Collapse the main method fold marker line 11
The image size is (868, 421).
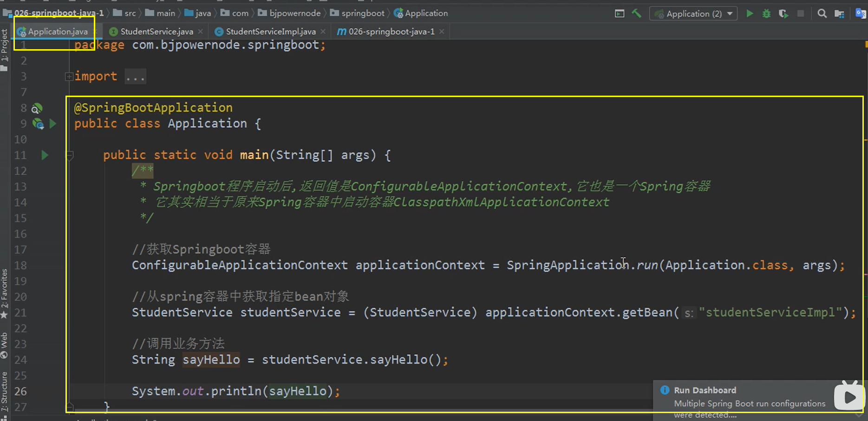pos(70,155)
